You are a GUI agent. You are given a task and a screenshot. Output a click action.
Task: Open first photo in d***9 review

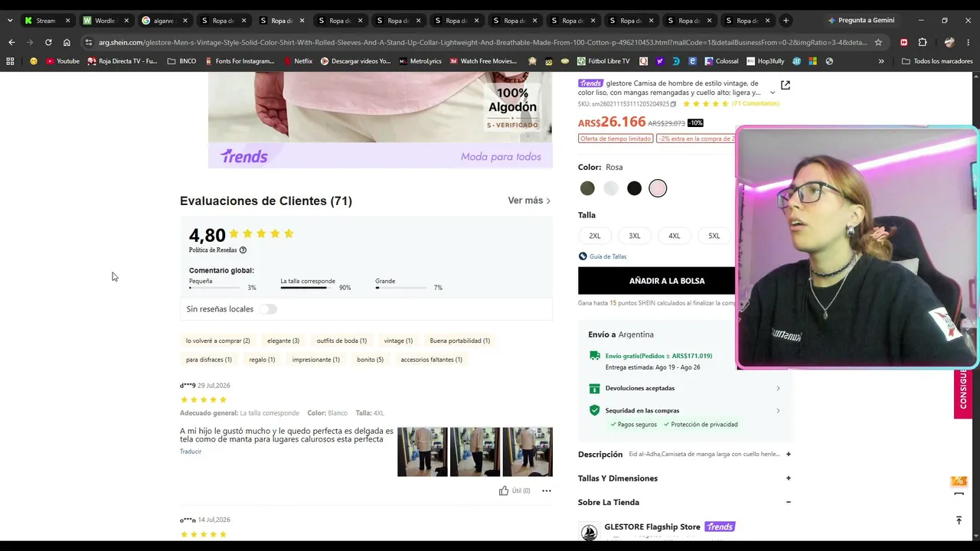click(x=423, y=452)
